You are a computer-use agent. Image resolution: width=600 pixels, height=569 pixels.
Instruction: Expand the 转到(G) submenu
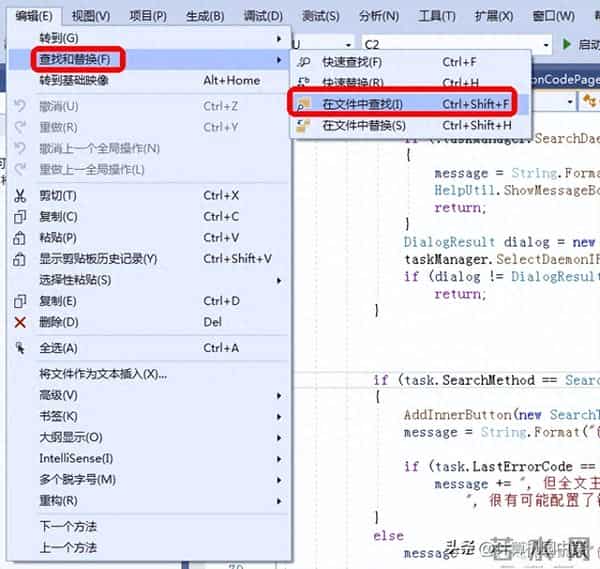pos(149,38)
